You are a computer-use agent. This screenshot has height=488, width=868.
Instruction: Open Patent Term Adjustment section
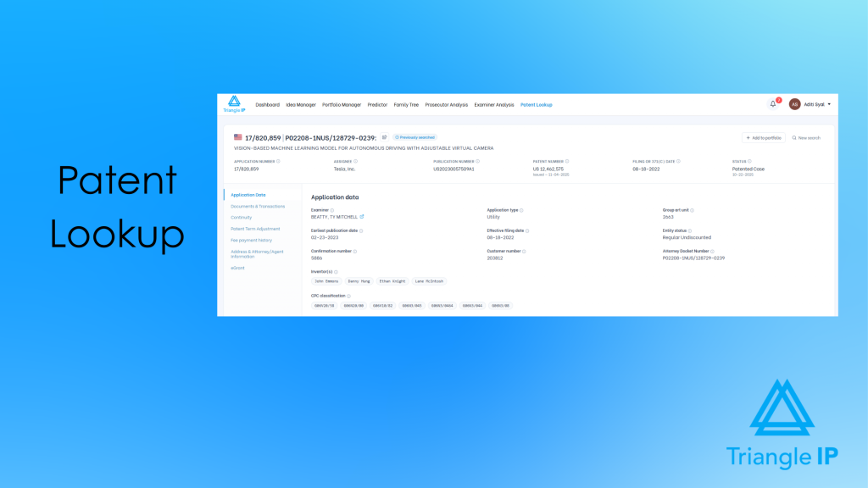[255, 229]
